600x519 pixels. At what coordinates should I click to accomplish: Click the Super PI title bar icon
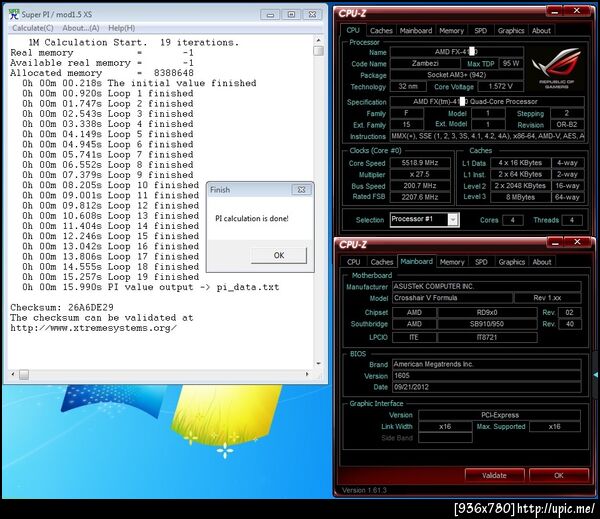point(14,14)
